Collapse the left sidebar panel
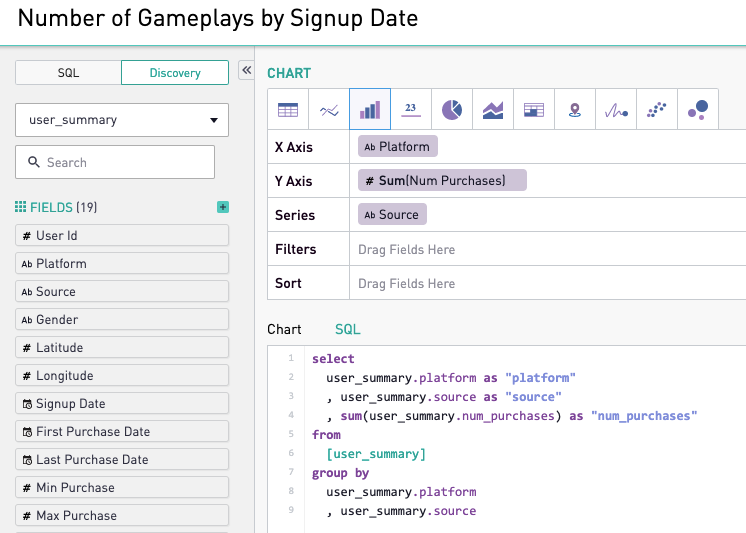746x533 pixels. [x=246, y=70]
